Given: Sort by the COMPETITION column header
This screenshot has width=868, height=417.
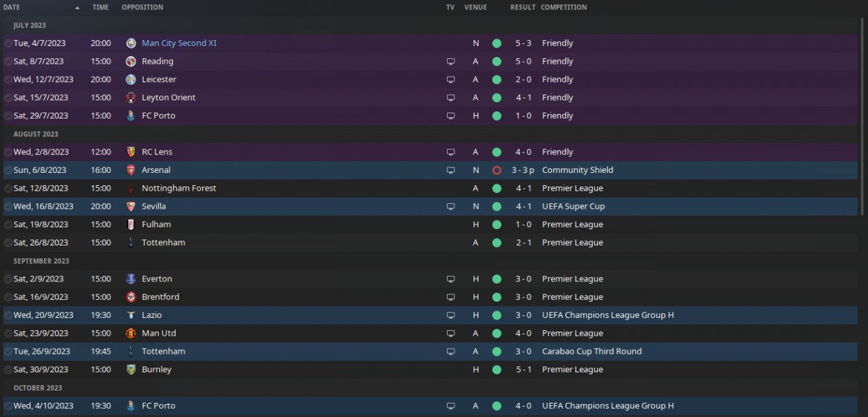Looking at the screenshot, I should coord(564,7).
